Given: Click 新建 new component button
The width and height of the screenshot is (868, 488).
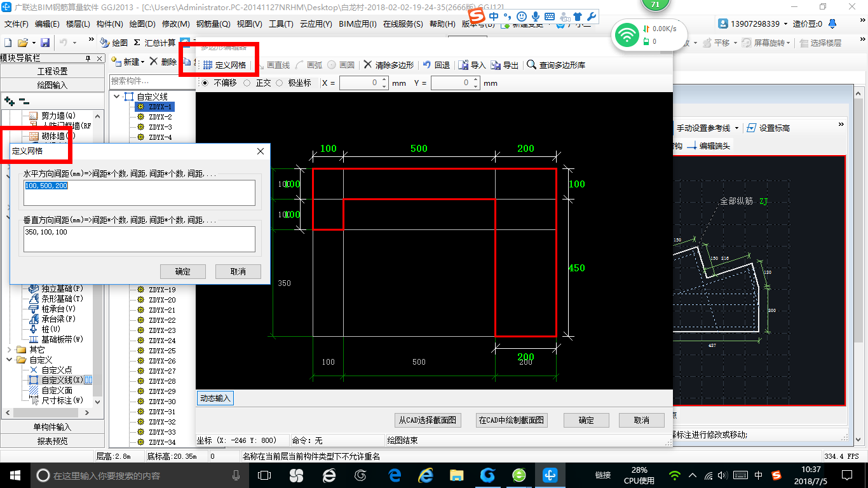Looking at the screenshot, I should pos(126,62).
